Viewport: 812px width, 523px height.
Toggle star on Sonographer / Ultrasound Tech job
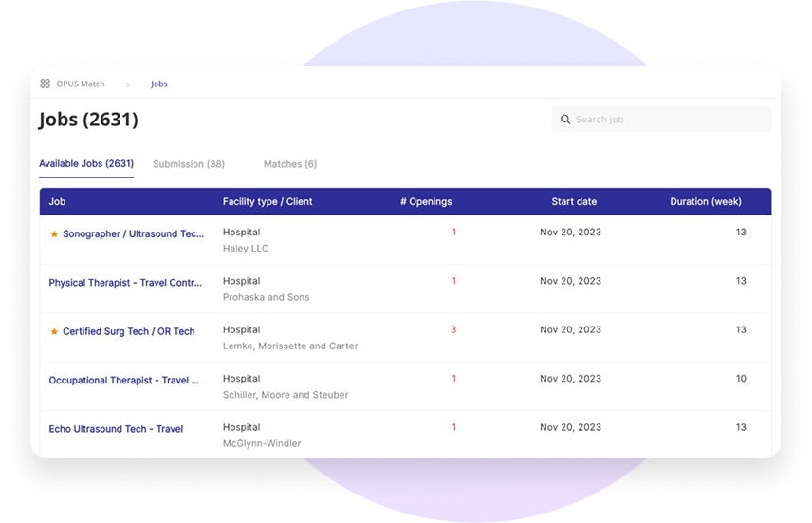click(x=54, y=234)
